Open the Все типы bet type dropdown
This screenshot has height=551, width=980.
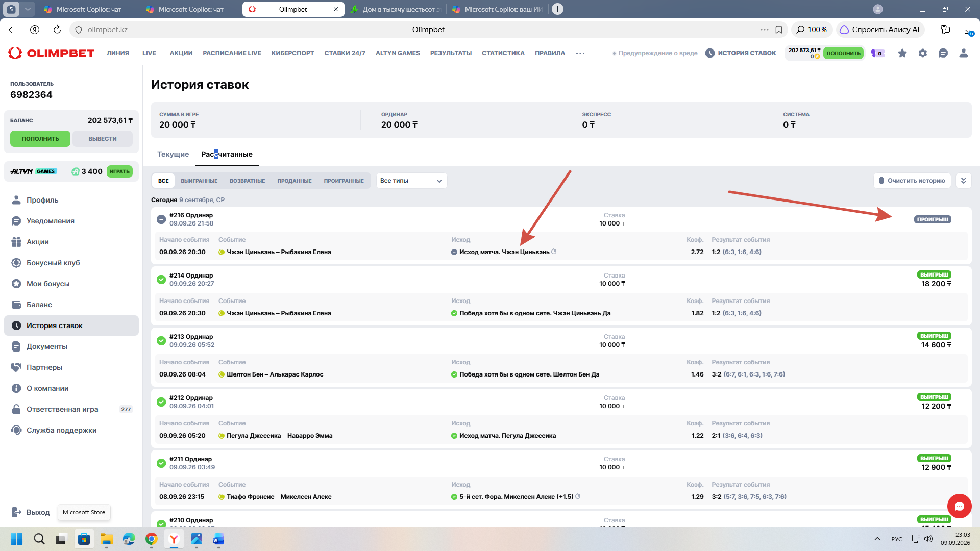tap(411, 181)
